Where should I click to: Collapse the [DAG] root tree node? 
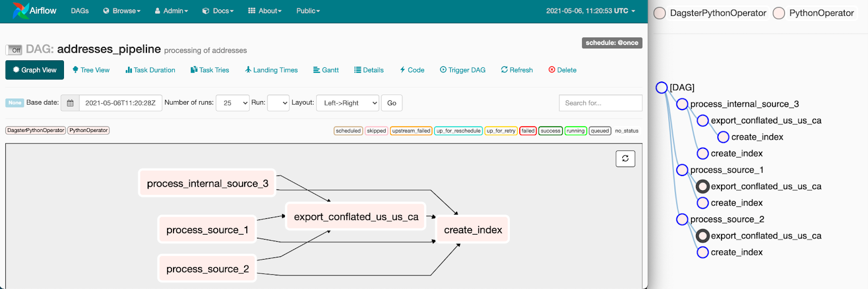661,87
